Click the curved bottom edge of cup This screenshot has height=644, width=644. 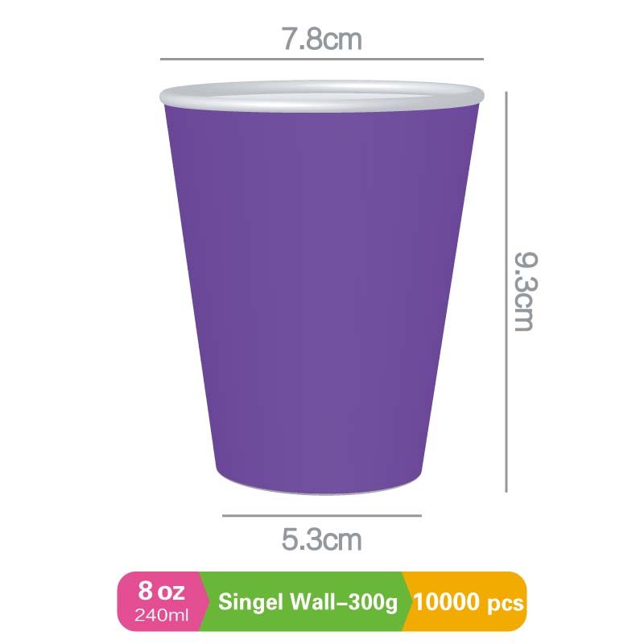tap(321, 489)
